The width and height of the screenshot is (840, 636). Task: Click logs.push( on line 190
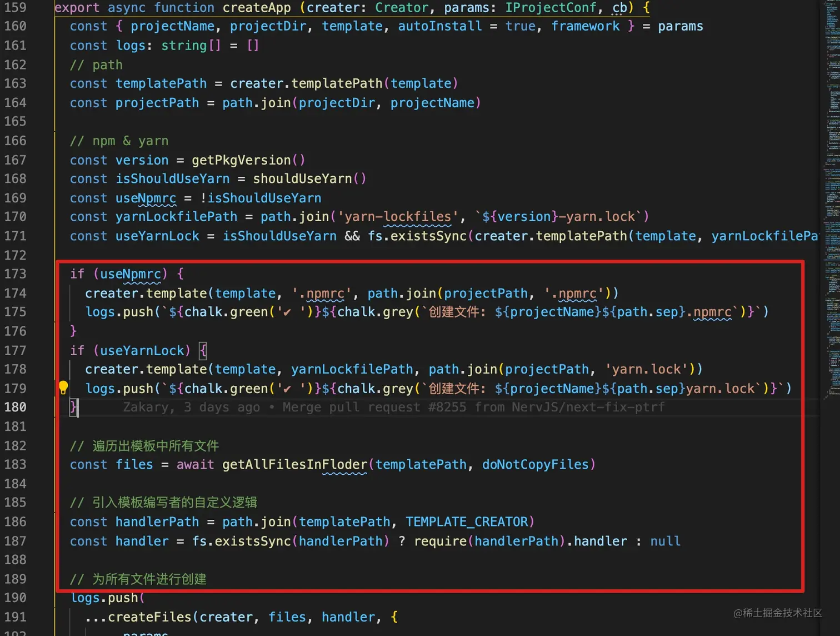pos(108,598)
